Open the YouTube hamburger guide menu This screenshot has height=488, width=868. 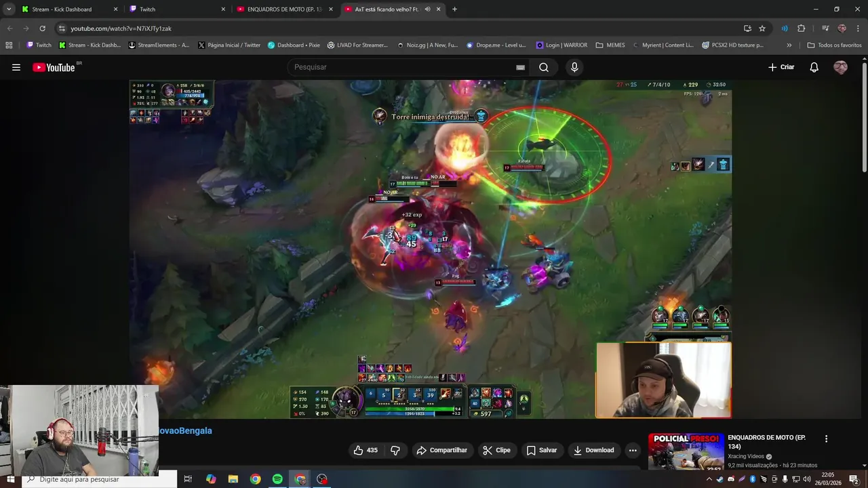(16, 67)
